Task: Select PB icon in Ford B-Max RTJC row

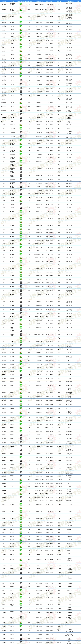Action: 21,353
